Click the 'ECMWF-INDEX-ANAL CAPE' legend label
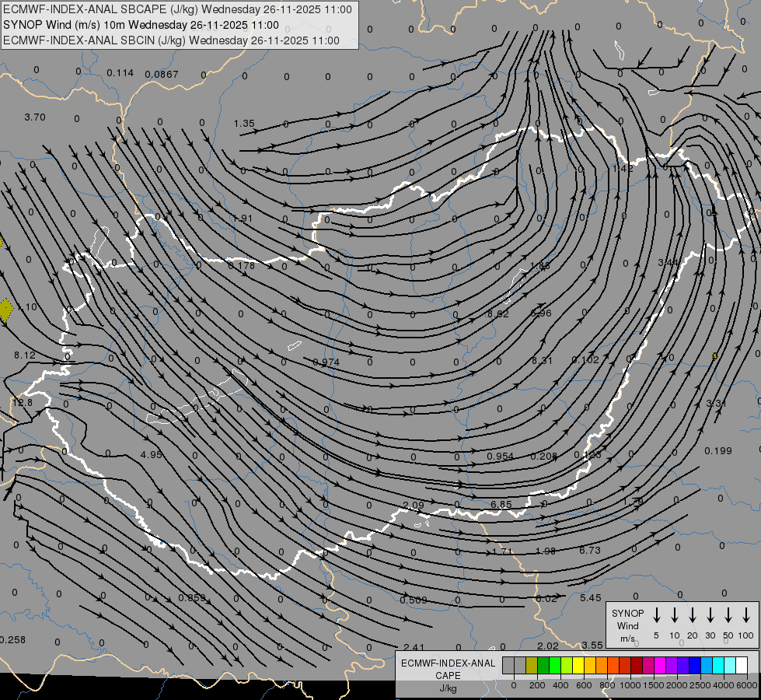761x700 pixels. coord(448,670)
